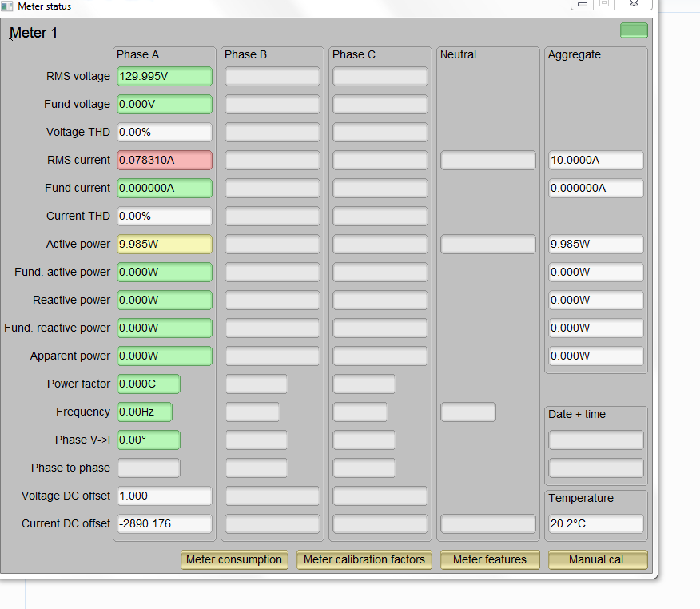The image size is (700, 609).
Task: Click the Date + time group label
Action: 577,414
